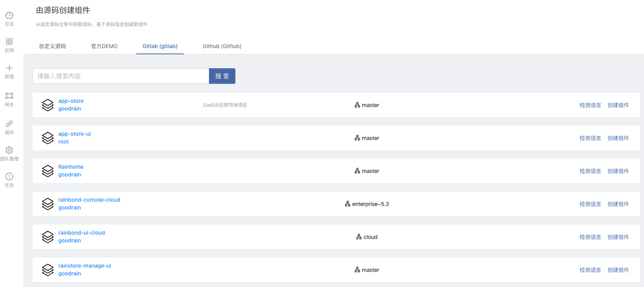The image size is (644, 287).
Task: Open the 任务 tasks sidebar icon
Action: click(9, 176)
